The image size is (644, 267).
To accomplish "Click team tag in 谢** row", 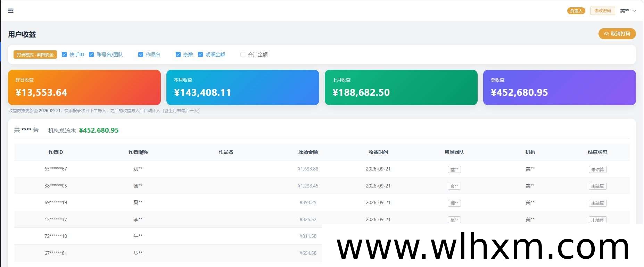I will click(x=454, y=186).
